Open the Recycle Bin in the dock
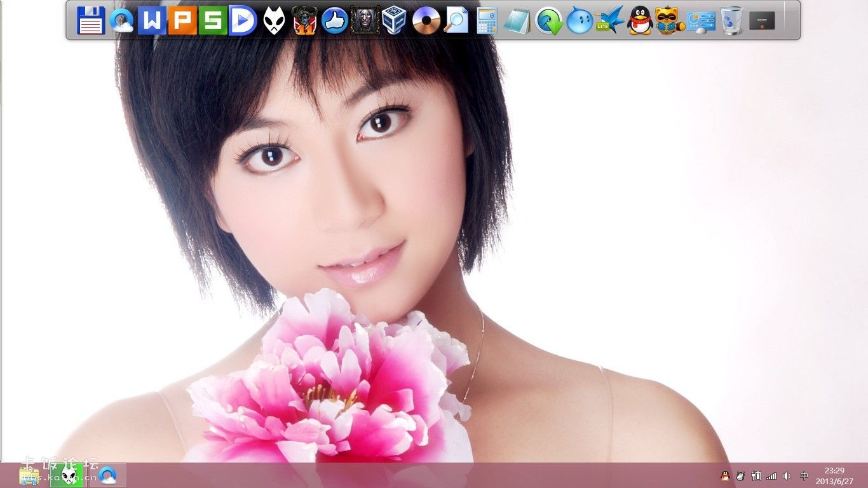 (x=732, y=20)
